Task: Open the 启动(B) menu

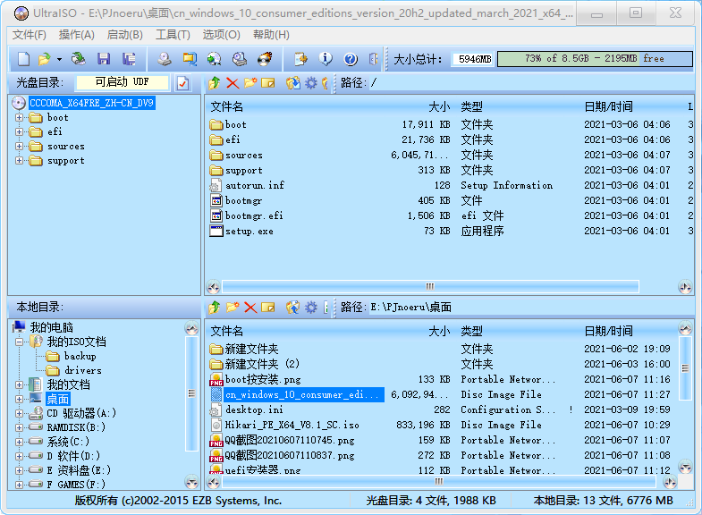Action: coord(124,34)
